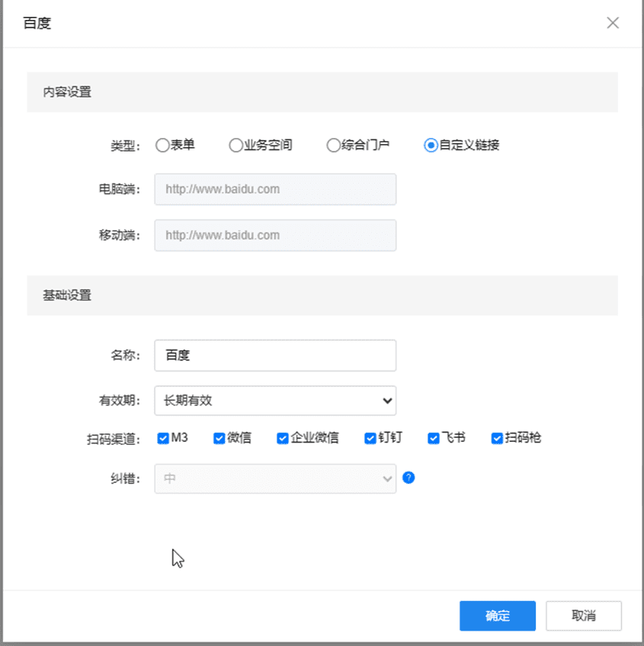
Task: Click the 基础设置 section header
Action: pos(322,296)
